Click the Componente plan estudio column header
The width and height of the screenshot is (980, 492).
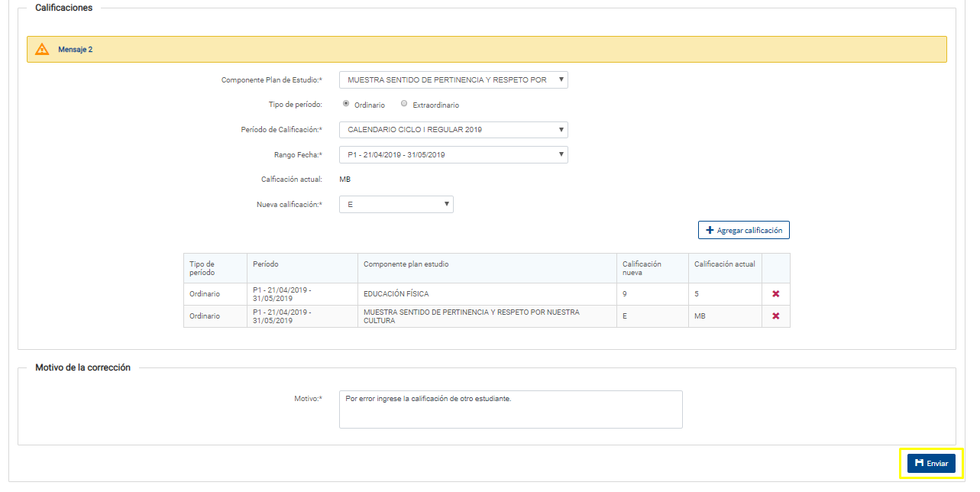[406, 264]
